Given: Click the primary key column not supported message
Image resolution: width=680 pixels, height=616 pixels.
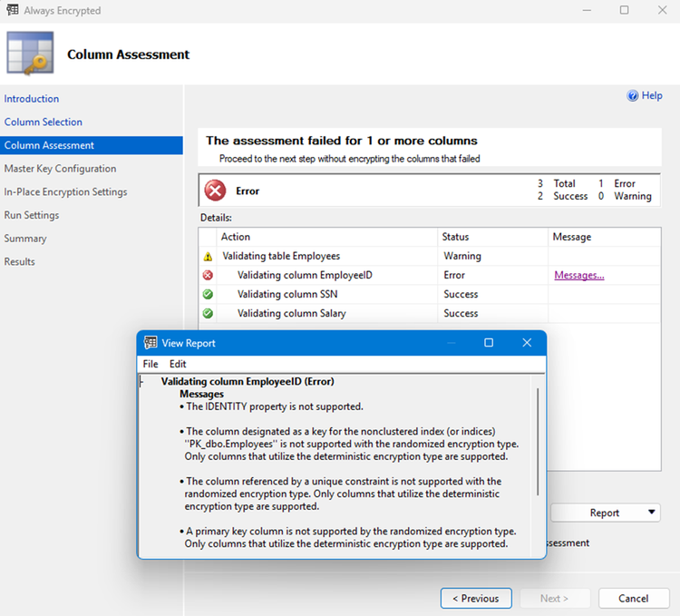Looking at the screenshot, I should (x=348, y=537).
